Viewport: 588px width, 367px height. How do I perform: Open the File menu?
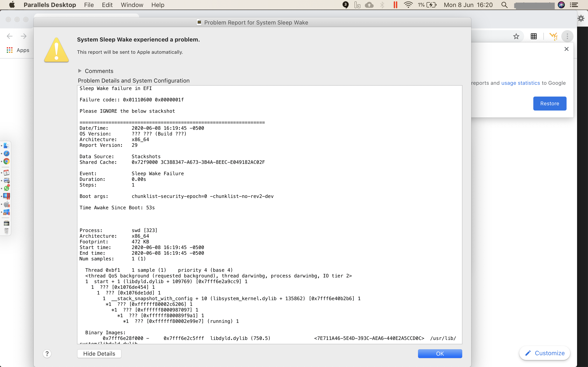(89, 5)
